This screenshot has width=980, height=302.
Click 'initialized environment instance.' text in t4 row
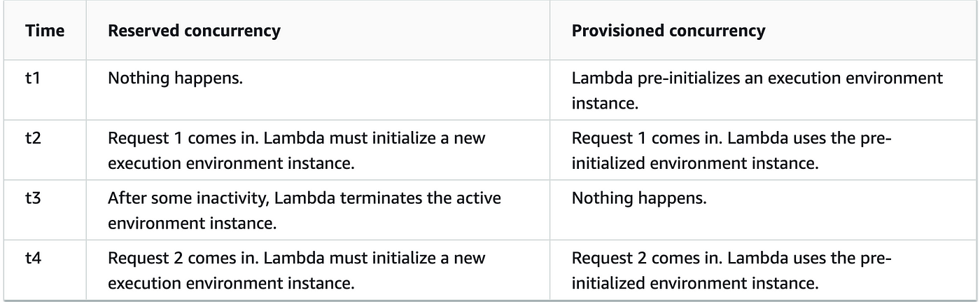click(x=695, y=284)
